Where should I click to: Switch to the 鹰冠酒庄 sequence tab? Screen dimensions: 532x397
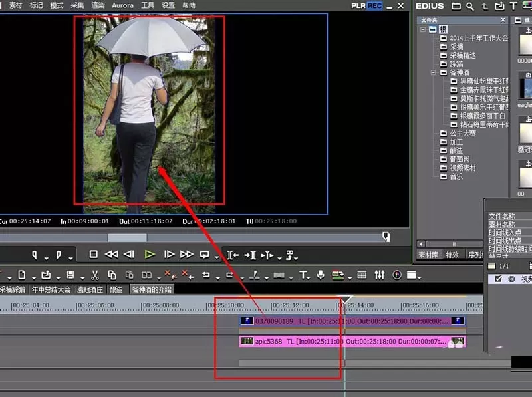(x=90, y=289)
